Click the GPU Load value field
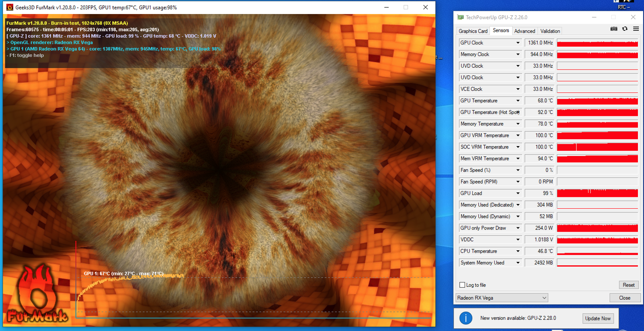 point(539,193)
